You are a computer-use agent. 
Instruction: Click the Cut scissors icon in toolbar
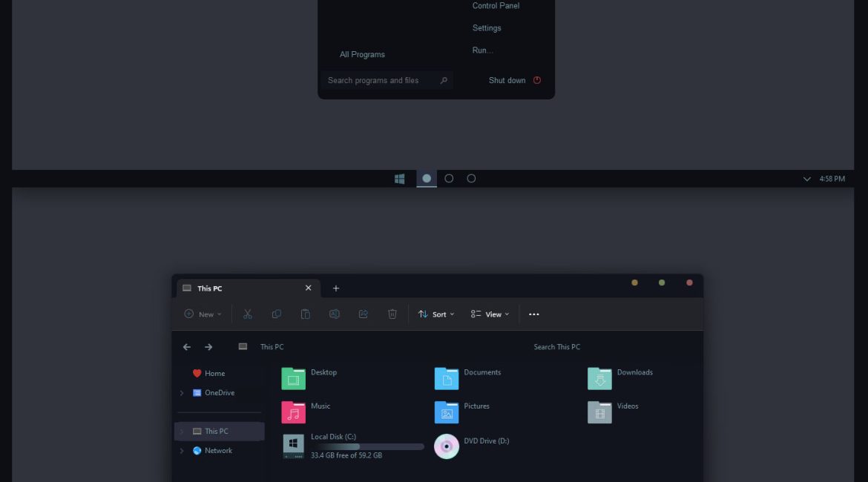pyautogui.click(x=248, y=314)
